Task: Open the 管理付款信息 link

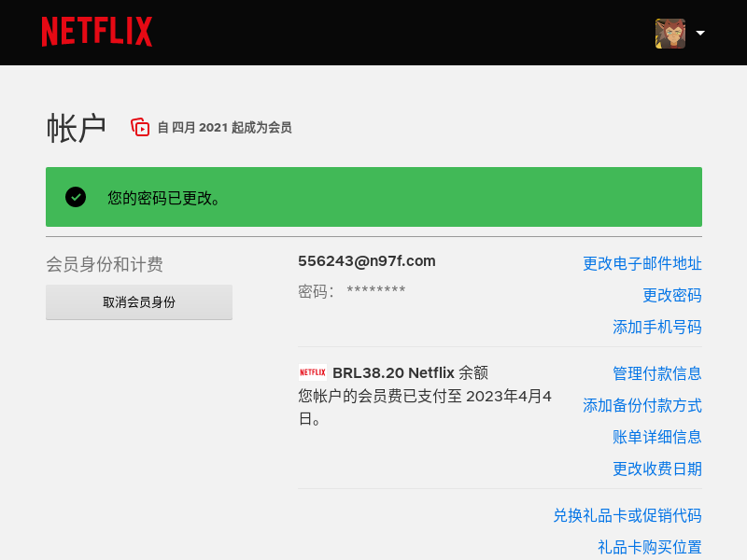Action: point(657,373)
